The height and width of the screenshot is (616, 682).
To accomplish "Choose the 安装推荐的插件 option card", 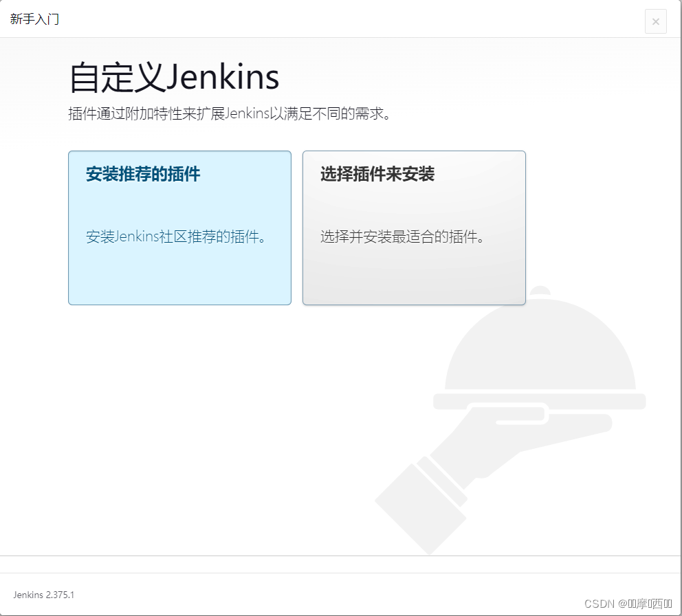I will click(179, 228).
